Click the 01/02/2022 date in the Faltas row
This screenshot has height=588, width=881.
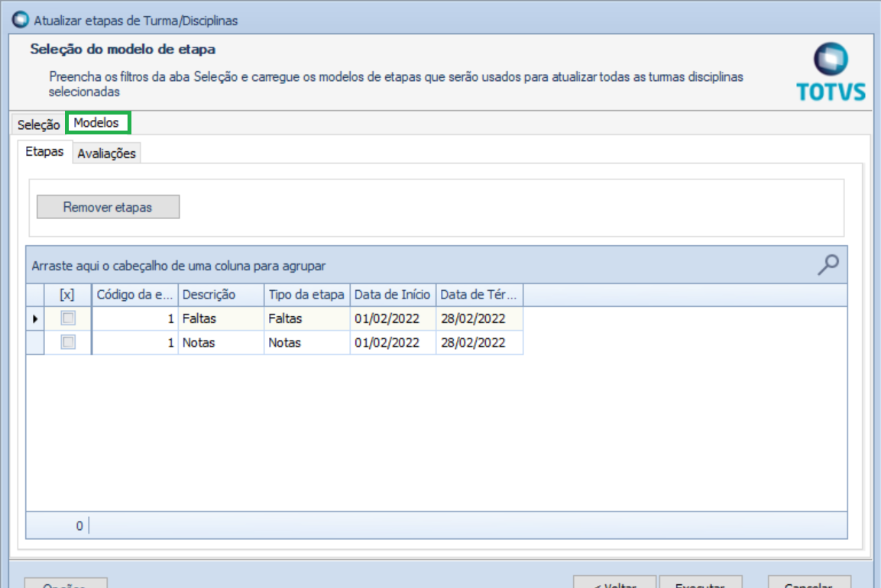(x=393, y=318)
